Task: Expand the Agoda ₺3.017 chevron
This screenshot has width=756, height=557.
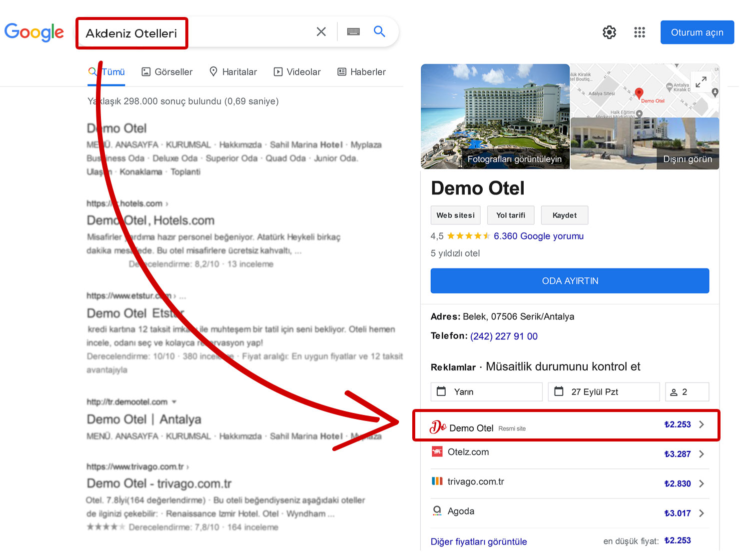Action: [x=702, y=513]
